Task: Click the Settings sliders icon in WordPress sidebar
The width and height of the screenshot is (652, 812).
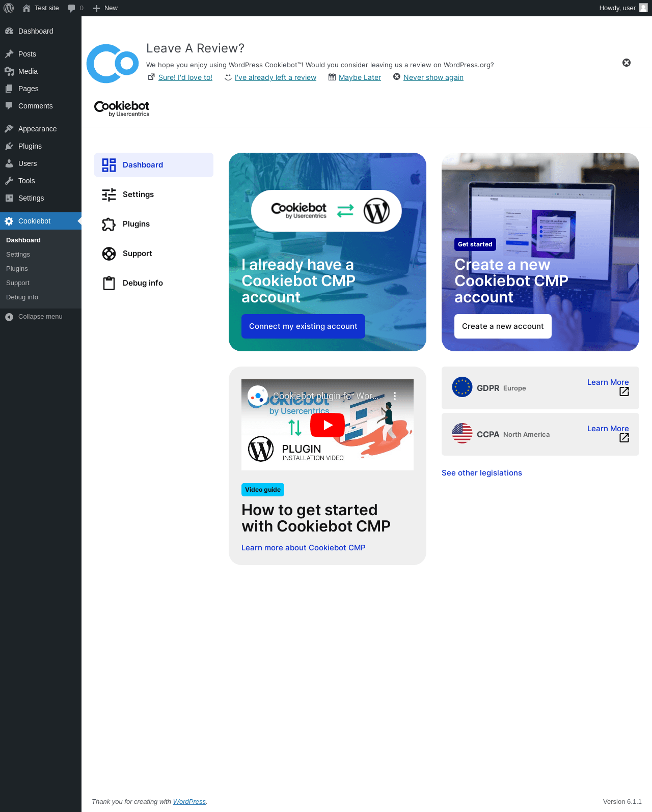Action: (9, 198)
